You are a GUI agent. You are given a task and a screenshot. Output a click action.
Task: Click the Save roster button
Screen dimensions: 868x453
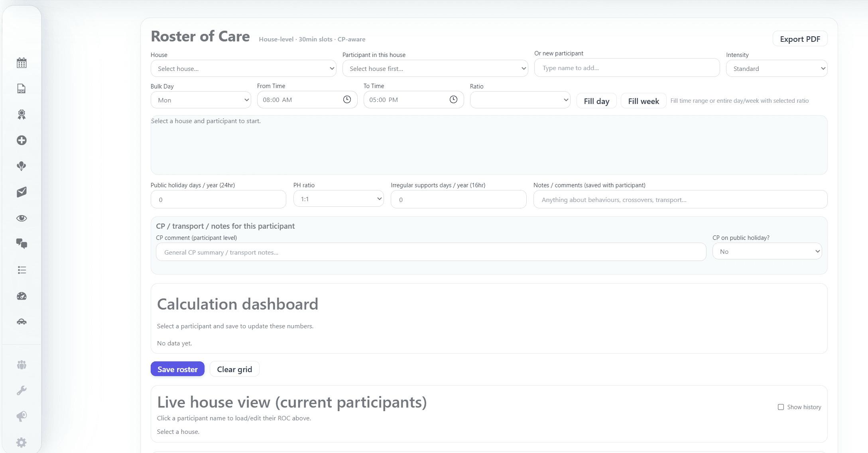[177, 369]
